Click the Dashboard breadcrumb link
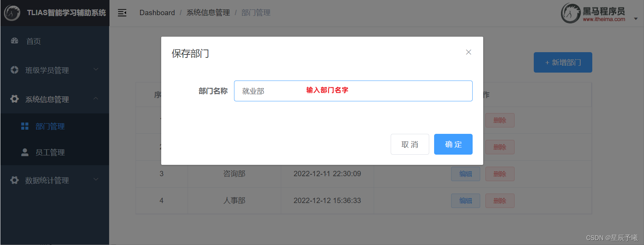The height and width of the screenshot is (245, 644). [x=157, y=13]
